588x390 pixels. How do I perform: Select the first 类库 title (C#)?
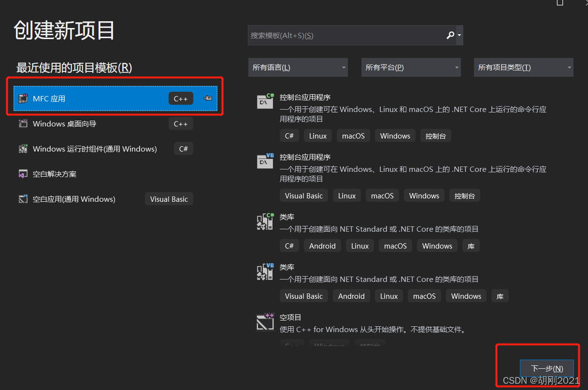click(287, 217)
